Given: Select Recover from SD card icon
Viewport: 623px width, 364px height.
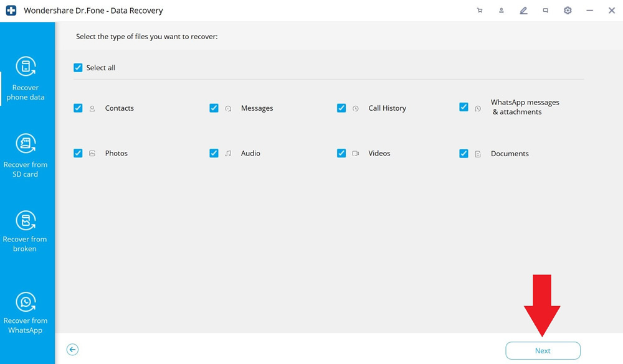Looking at the screenshot, I should coord(26,143).
